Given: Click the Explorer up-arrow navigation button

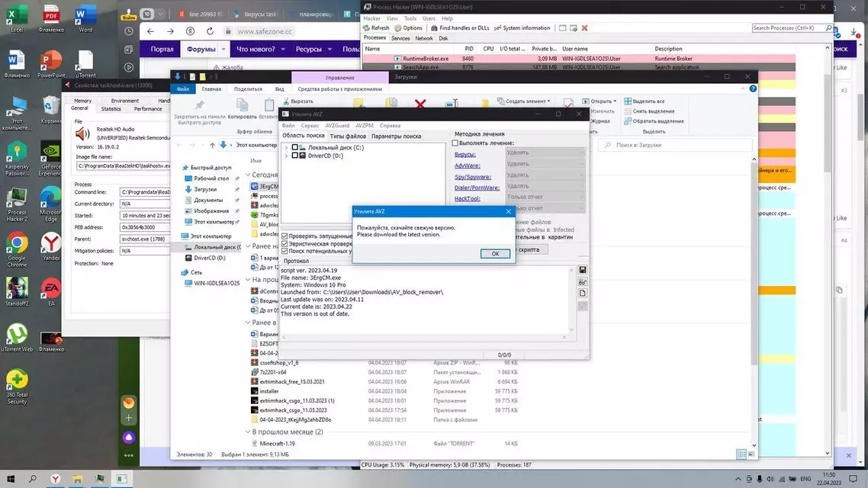Looking at the screenshot, I should [x=212, y=145].
